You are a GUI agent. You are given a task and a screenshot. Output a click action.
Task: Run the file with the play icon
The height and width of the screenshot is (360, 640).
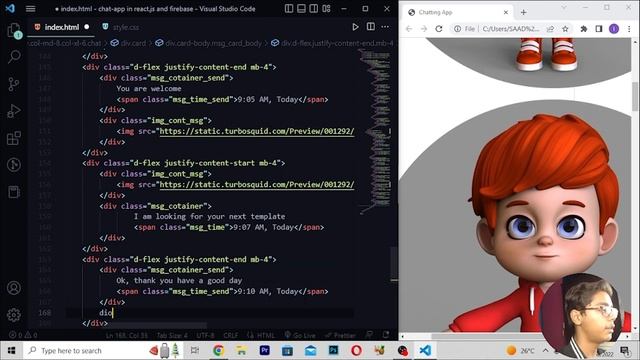coord(355,27)
